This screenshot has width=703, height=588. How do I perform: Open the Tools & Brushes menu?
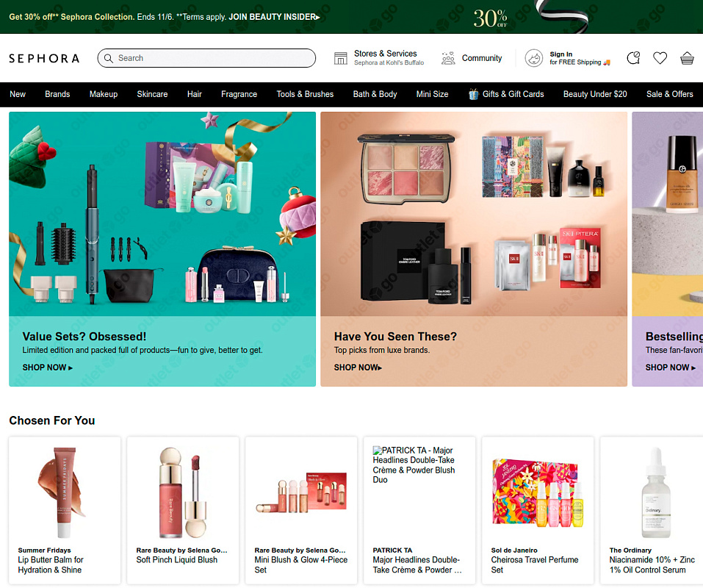(x=305, y=94)
